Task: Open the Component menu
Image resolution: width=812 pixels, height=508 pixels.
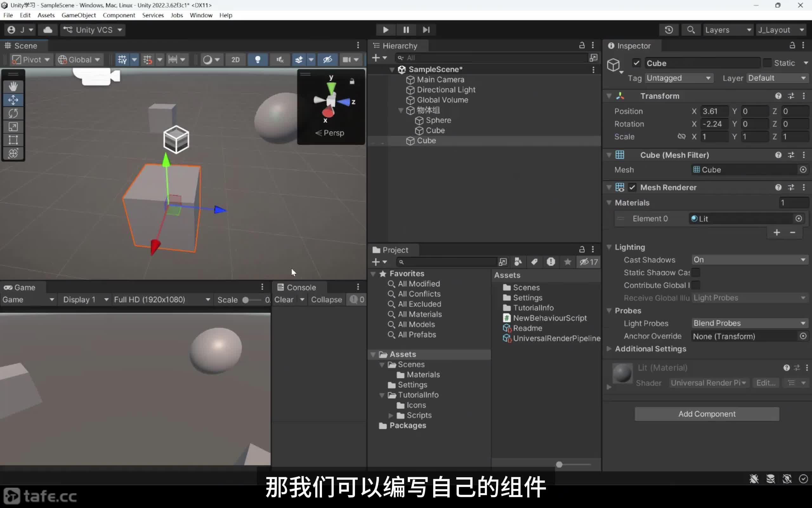Action: pyautogui.click(x=119, y=15)
